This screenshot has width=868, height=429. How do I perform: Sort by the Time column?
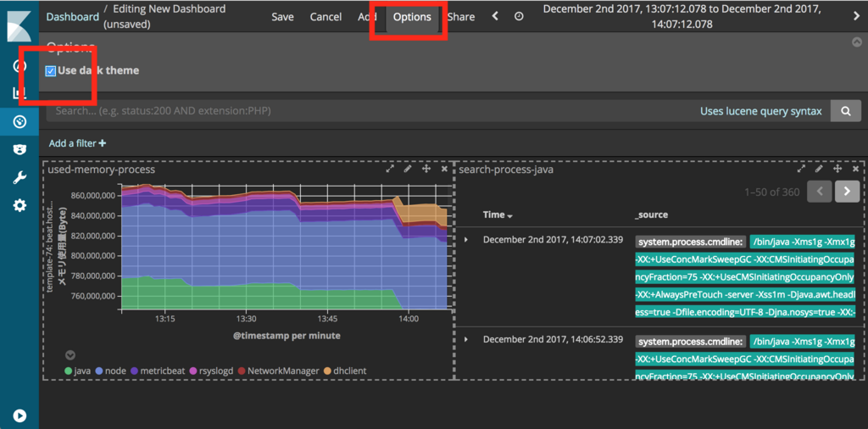pos(498,214)
